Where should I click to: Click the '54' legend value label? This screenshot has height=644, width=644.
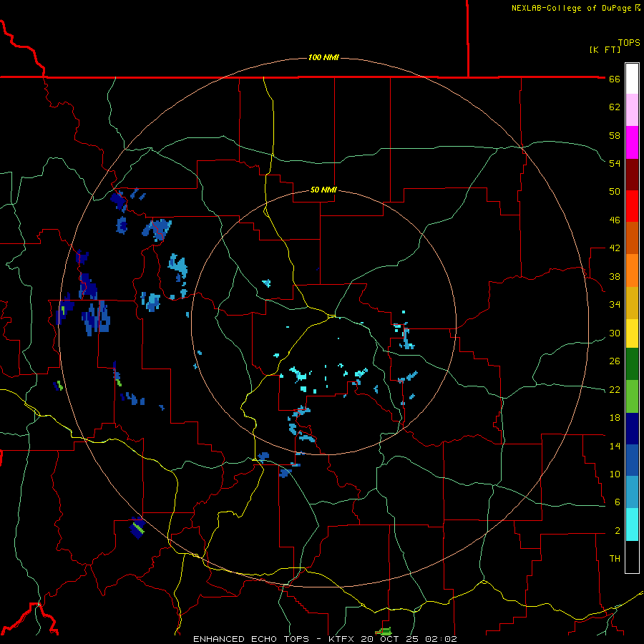click(615, 163)
